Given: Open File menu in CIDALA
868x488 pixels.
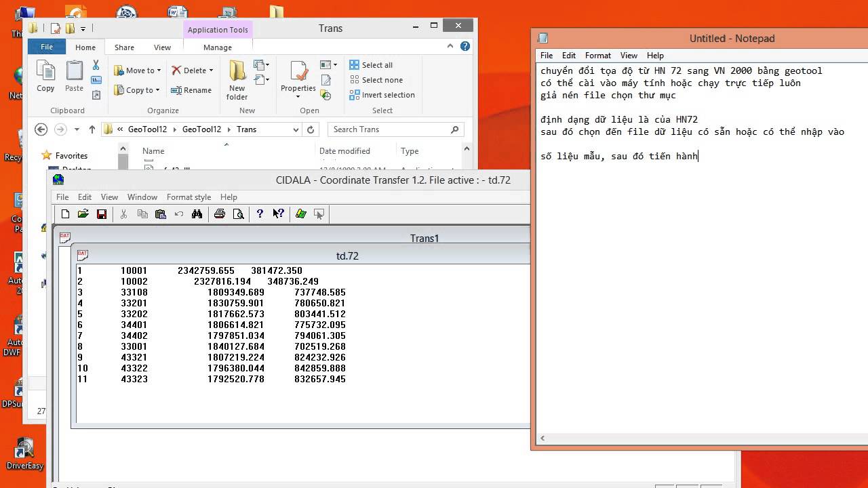Looking at the screenshot, I should pyautogui.click(x=62, y=197).
